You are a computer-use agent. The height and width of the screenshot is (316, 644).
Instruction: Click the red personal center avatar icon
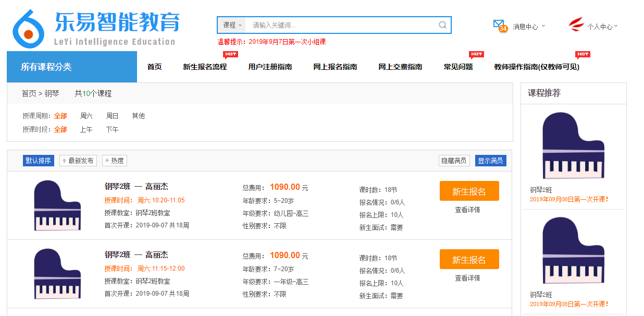pyautogui.click(x=576, y=25)
